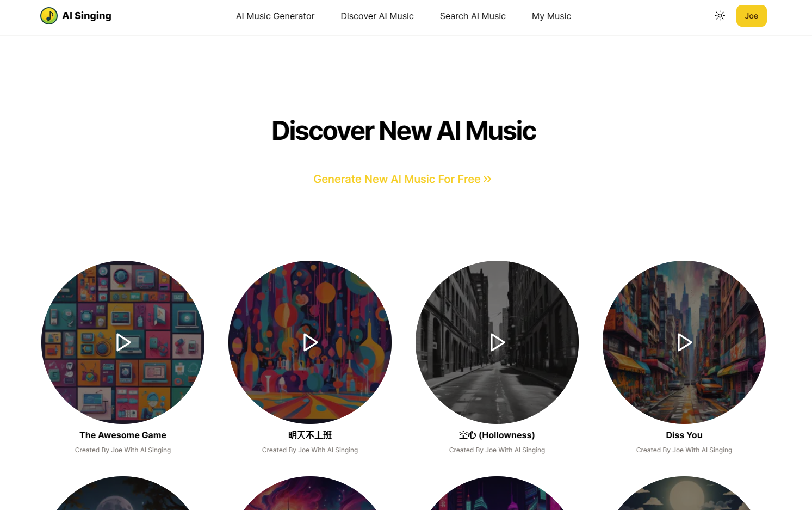Play The Awesome Game track
This screenshot has height=510, width=812.
coord(123,342)
